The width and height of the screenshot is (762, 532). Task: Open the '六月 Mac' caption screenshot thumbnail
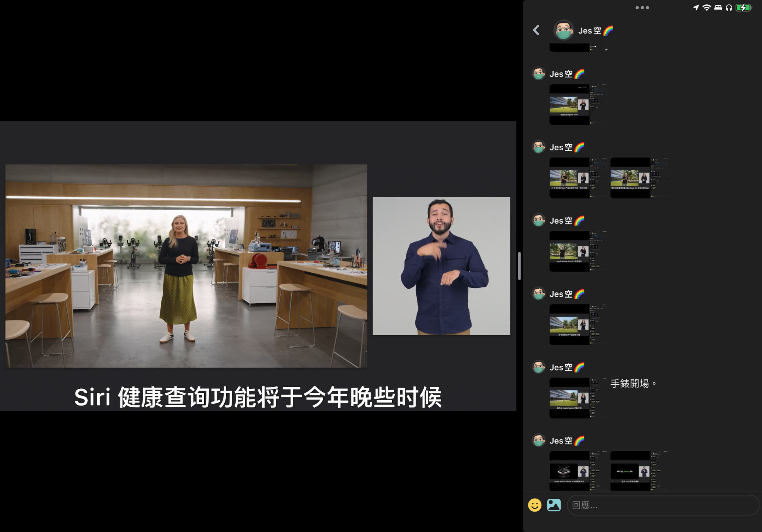pos(579,178)
